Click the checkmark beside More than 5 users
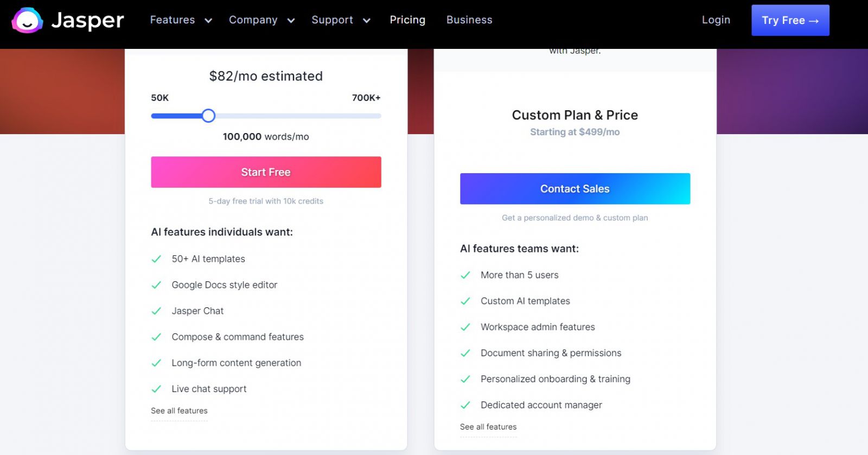 click(x=465, y=275)
